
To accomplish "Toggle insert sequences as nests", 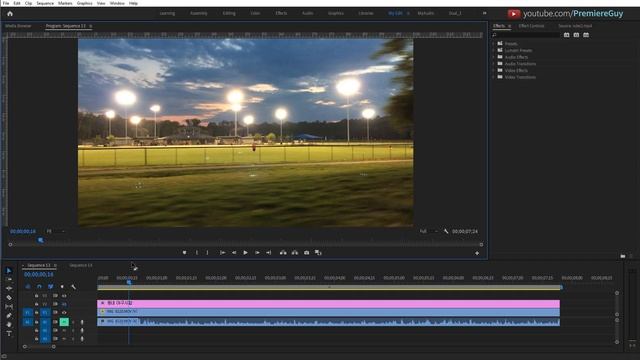I will pyautogui.click(x=28, y=287).
